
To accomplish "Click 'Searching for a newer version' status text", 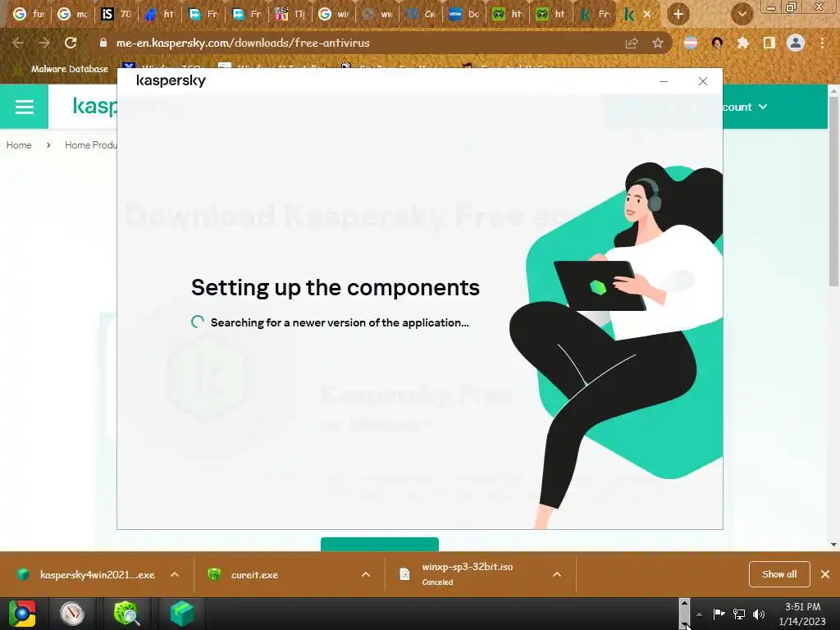I will tap(340, 322).
